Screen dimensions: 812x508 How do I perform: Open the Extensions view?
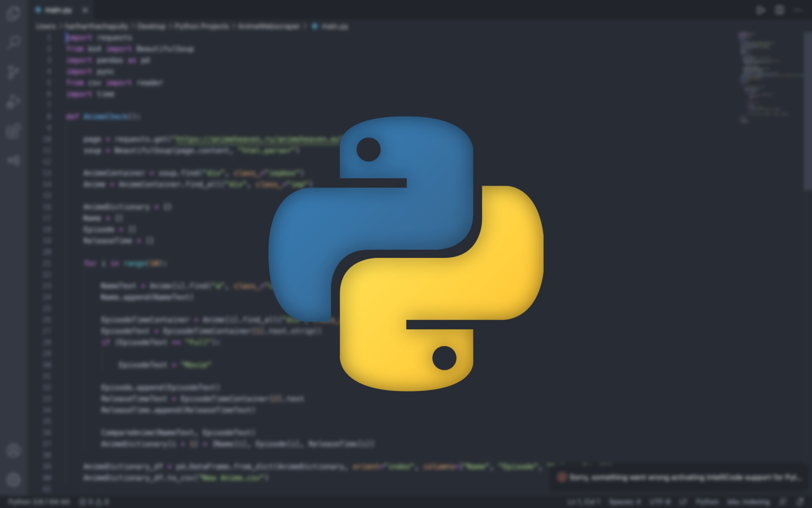14,131
